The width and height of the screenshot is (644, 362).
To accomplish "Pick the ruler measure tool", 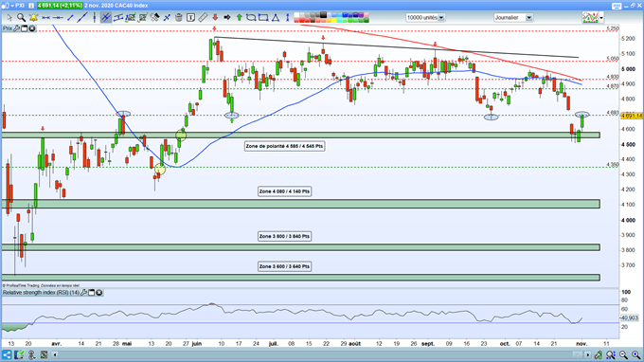I will click(203, 18).
